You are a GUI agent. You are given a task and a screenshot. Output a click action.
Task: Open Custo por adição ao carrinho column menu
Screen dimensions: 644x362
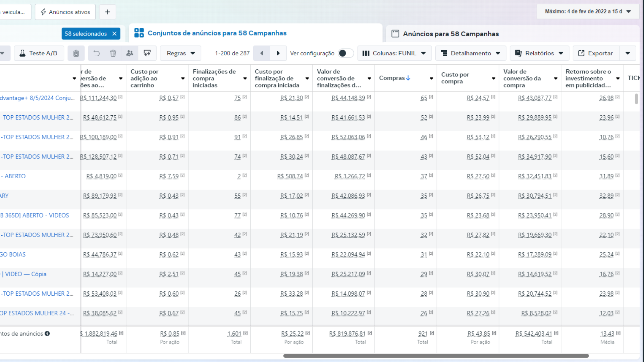[183, 78]
